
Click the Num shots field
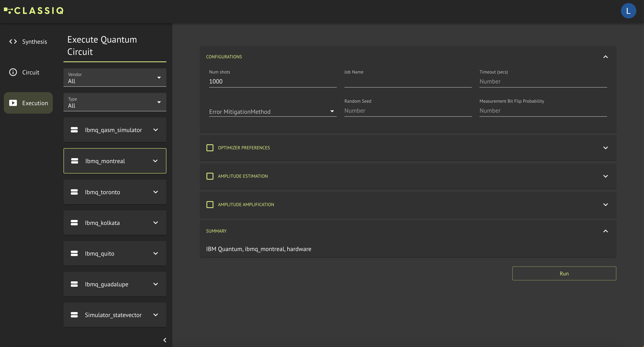point(273,82)
